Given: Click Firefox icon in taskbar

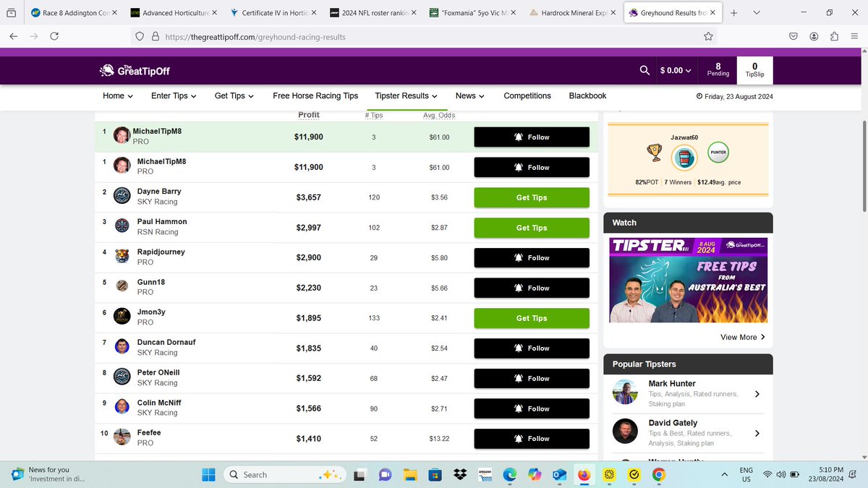Looking at the screenshot, I should [584, 474].
